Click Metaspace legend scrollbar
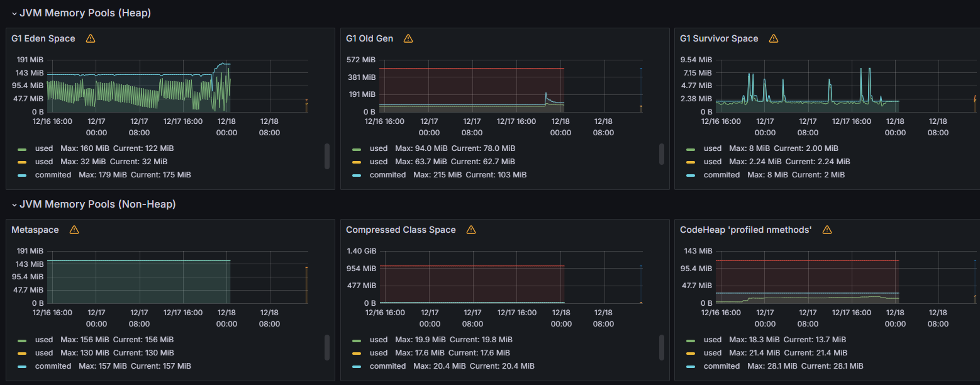The image size is (980, 385). tap(327, 347)
